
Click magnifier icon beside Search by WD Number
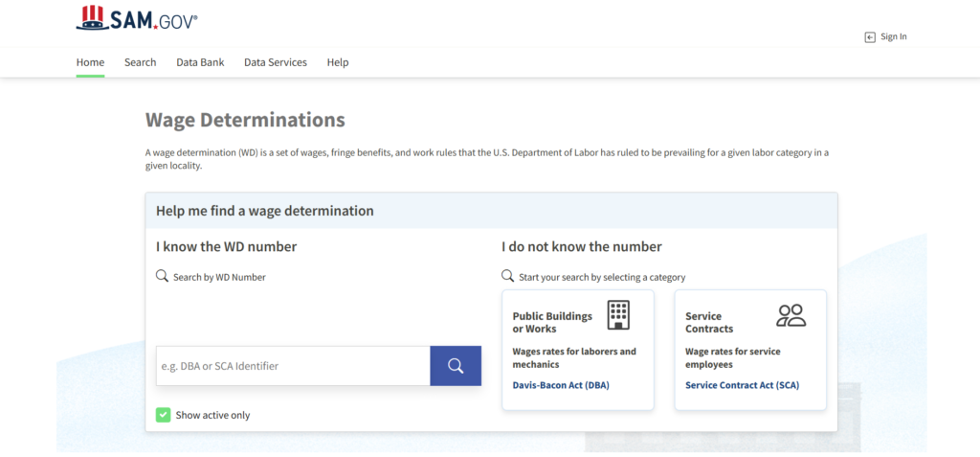[162, 276]
